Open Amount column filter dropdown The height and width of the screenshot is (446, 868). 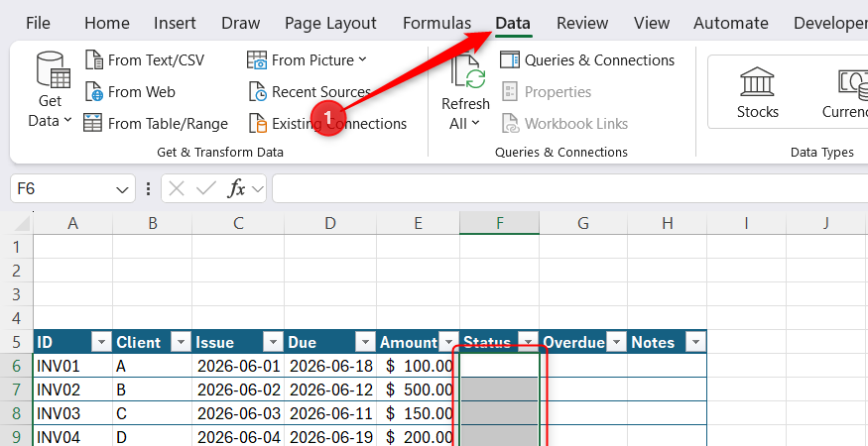click(x=448, y=343)
